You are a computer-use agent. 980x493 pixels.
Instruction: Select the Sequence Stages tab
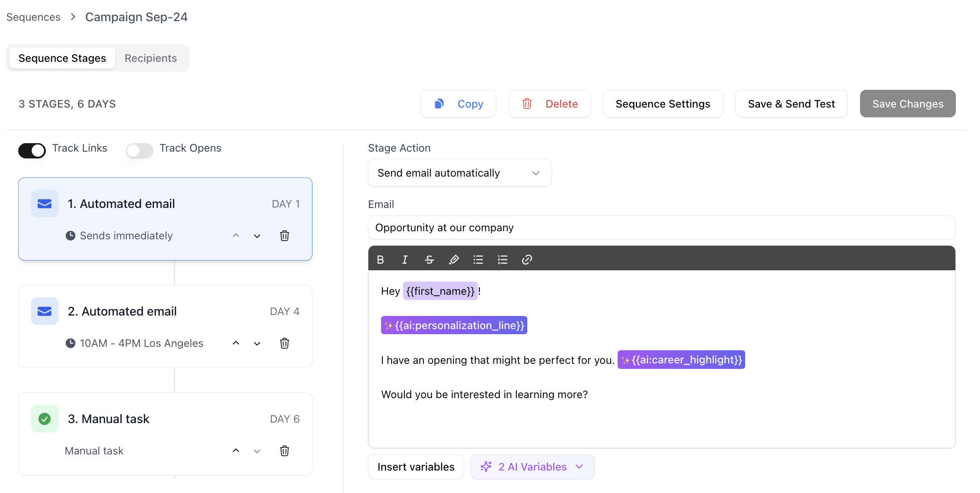[62, 58]
